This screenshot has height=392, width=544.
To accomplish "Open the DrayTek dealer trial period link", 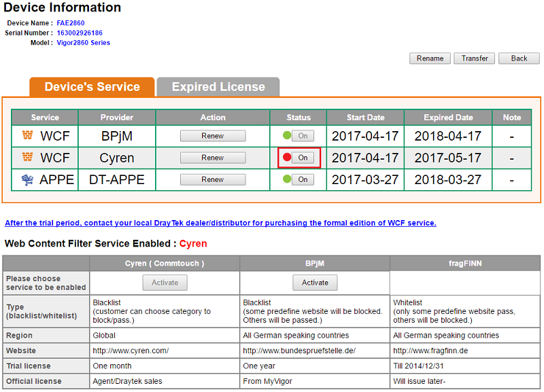I will (220, 223).
